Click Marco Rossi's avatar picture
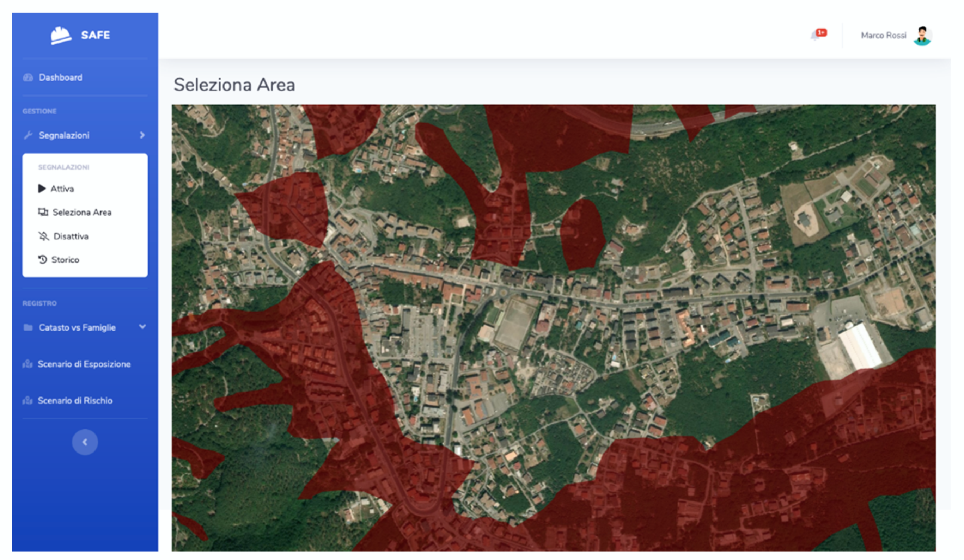Screen dimensions: 964x560 pos(922,36)
